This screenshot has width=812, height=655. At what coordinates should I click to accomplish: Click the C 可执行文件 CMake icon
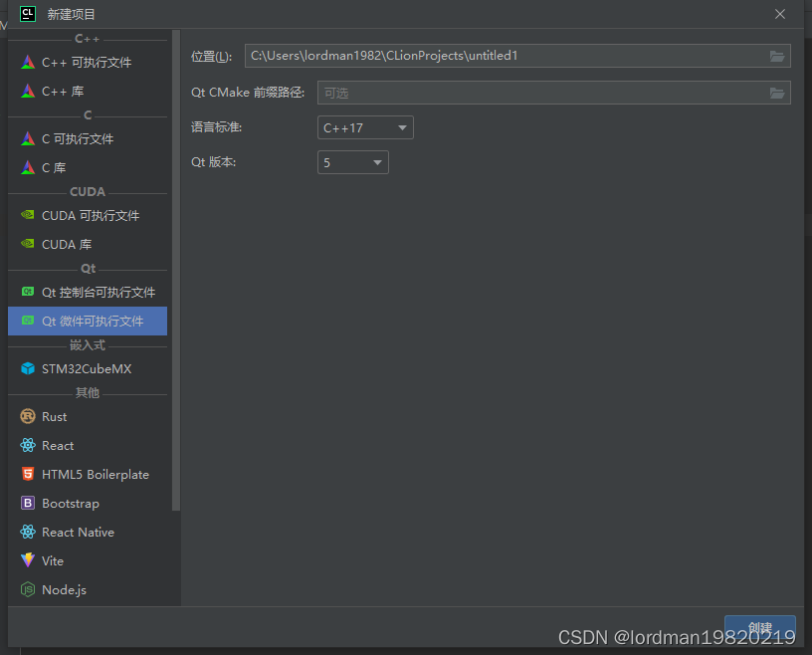pos(28,139)
